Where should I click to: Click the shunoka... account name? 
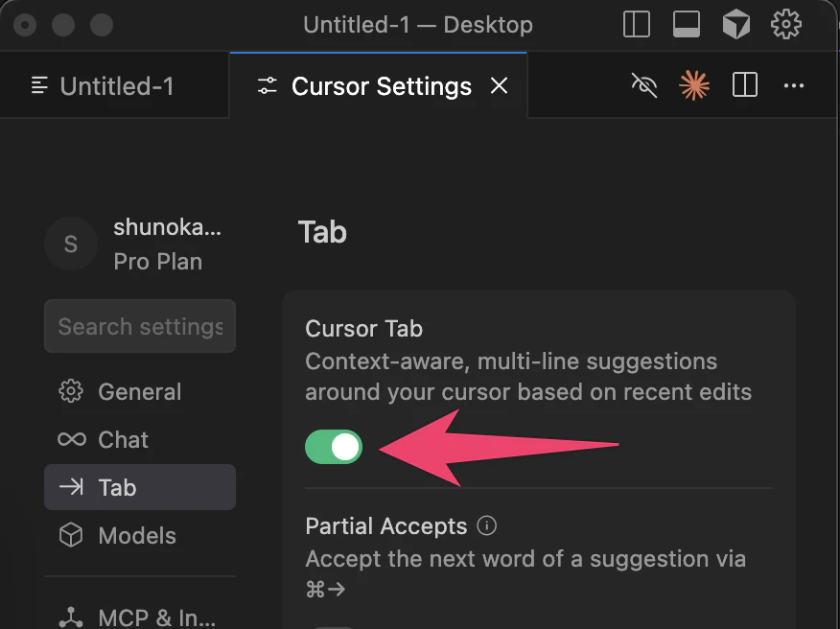167,227
